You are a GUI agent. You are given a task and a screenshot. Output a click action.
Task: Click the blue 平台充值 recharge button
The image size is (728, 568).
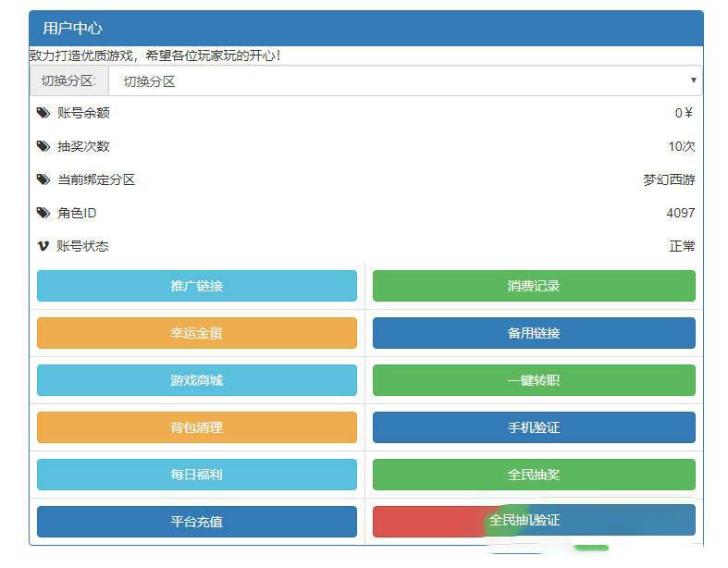click(x=197, y=522)
